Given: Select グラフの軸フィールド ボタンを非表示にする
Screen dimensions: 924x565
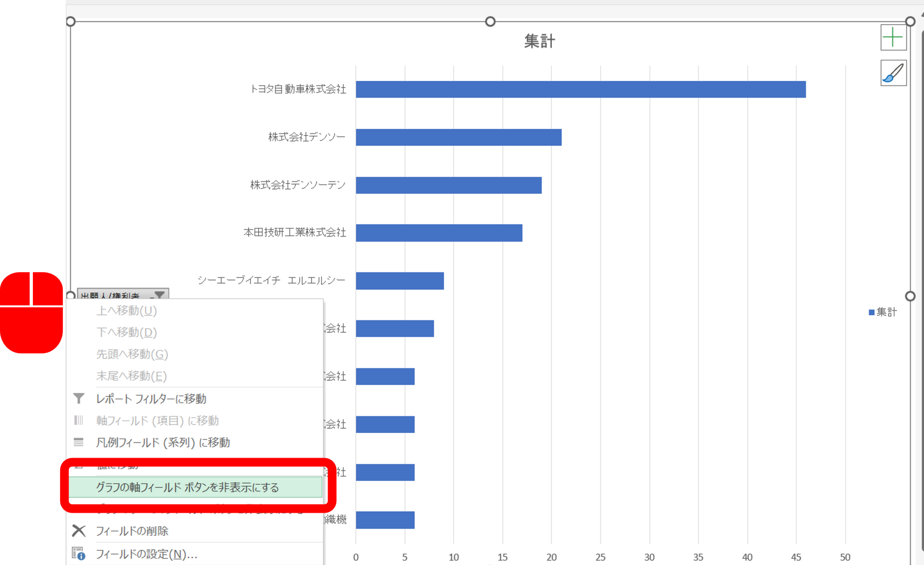Looking at the screenshot, I should coord(187,487).
